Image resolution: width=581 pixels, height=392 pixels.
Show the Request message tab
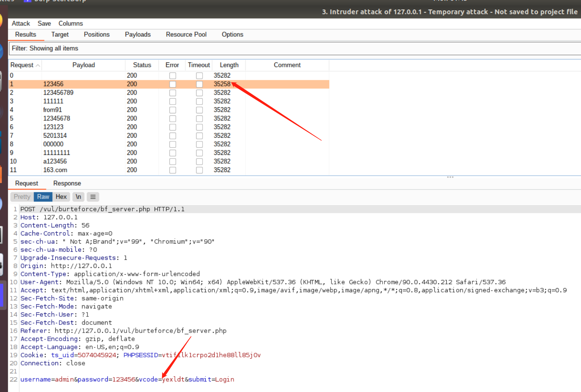27,183
